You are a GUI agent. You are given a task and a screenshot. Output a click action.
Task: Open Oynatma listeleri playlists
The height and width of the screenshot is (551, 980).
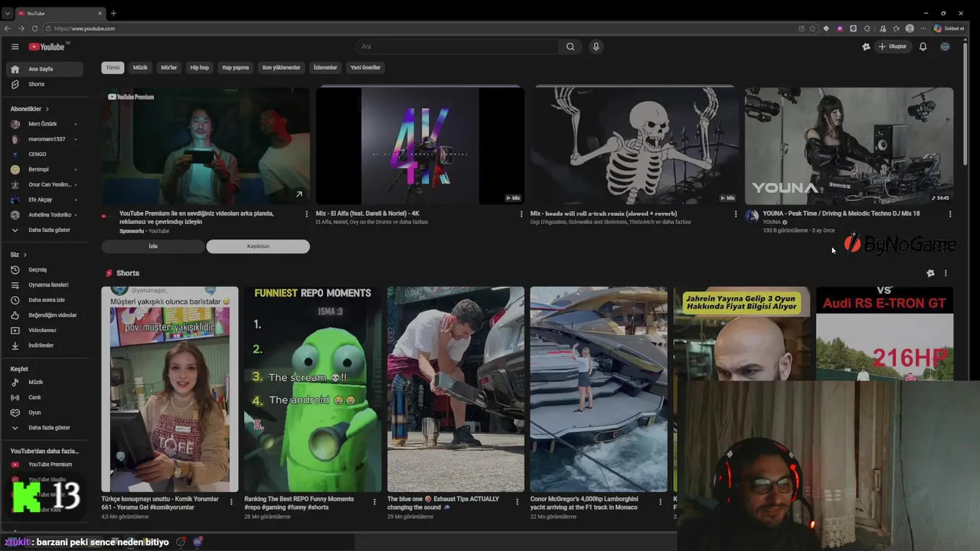[46, 285]
